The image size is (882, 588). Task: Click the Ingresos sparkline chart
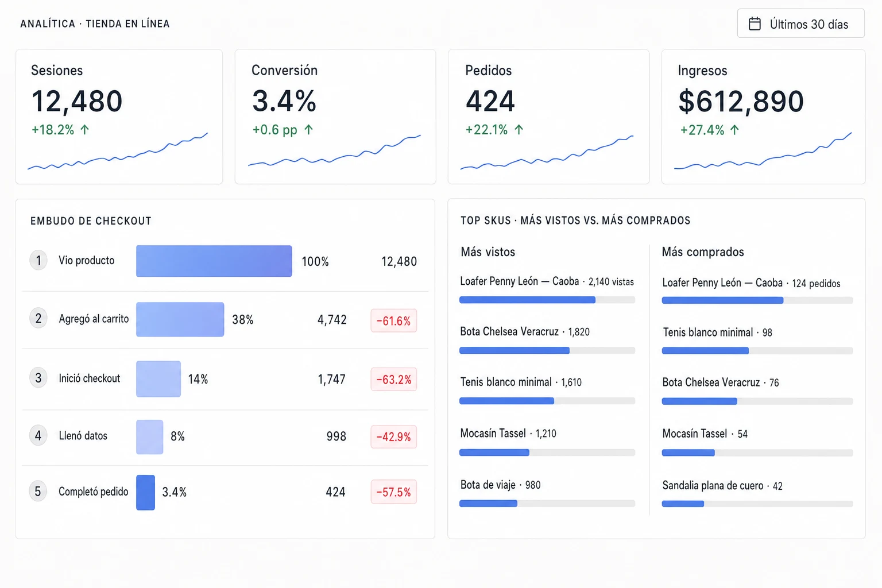[x=763, y=150]
